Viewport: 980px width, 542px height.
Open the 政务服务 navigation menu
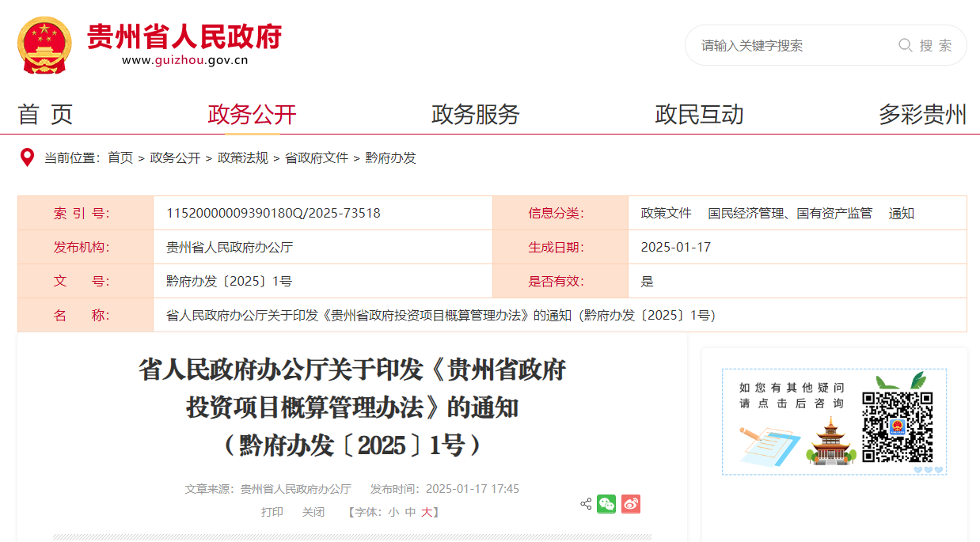(x=476, y=114)
